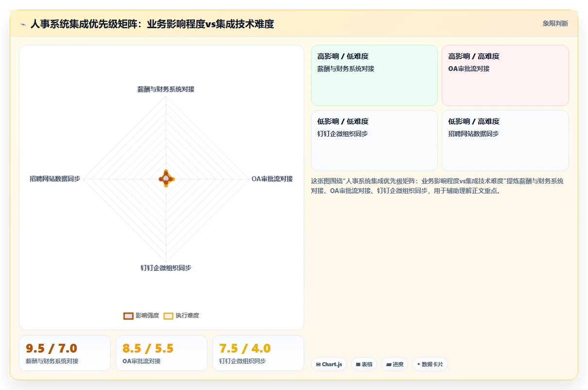Viewport: 588px width, 390px height.
Task: Click the 执行难度 legend color box
Action: pyautogui.click(x=168, y=316)
